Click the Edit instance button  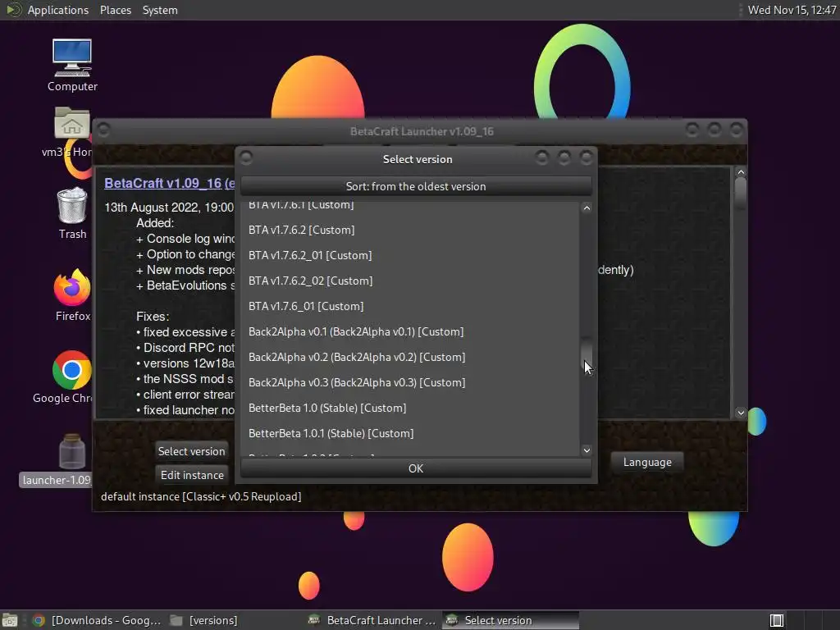tap(192, 475)
